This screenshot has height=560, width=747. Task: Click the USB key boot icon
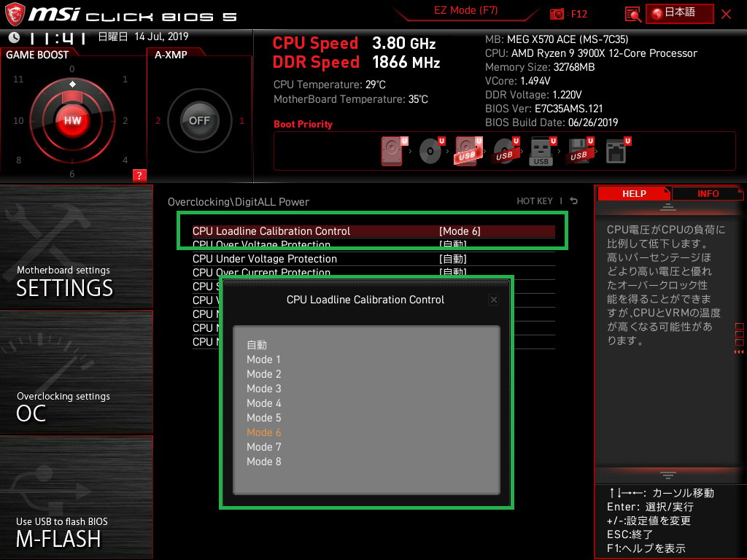point(542,151)
